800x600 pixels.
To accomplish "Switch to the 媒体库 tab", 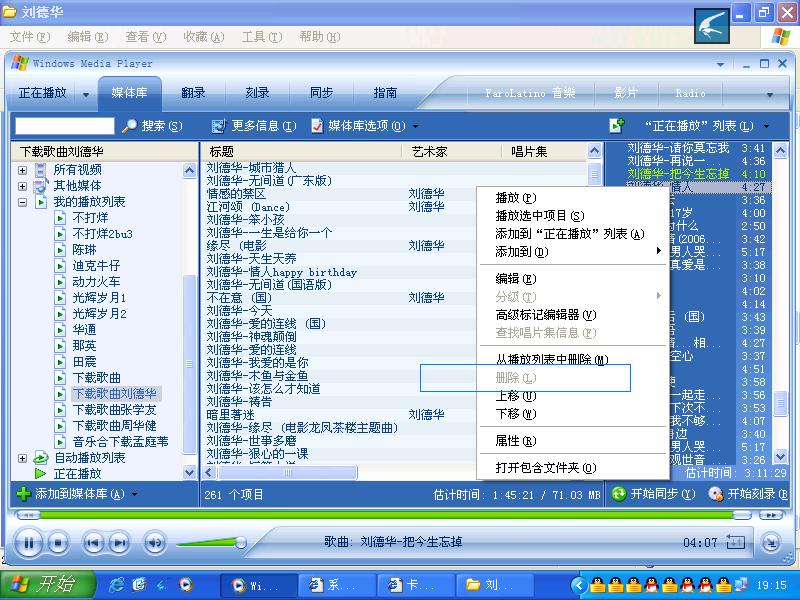I will coord(130,93).
